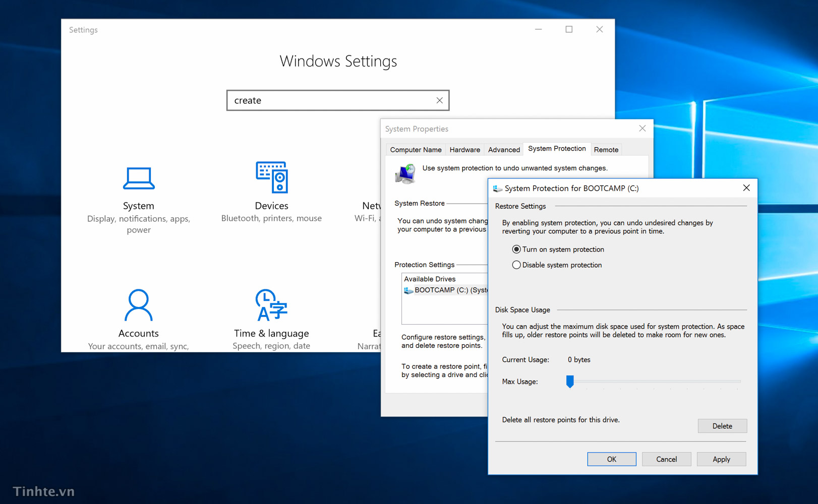
Task: Switch to the System Protection tab
Action: [557, 149]
